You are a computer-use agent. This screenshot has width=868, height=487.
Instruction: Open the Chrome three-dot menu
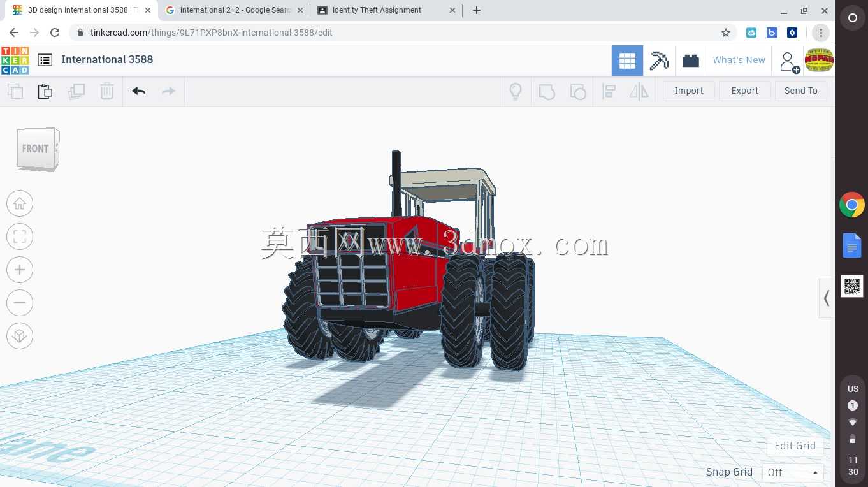(821, 33)
